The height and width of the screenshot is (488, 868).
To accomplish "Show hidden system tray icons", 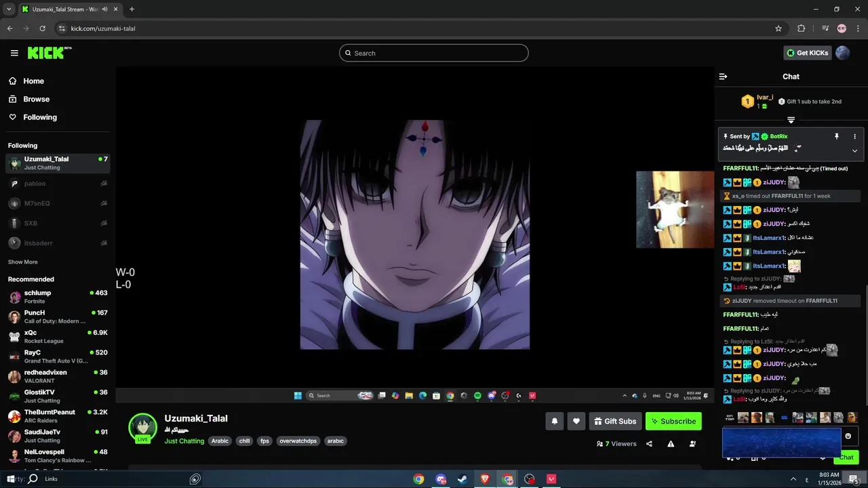I will click(x=793, y=479).
